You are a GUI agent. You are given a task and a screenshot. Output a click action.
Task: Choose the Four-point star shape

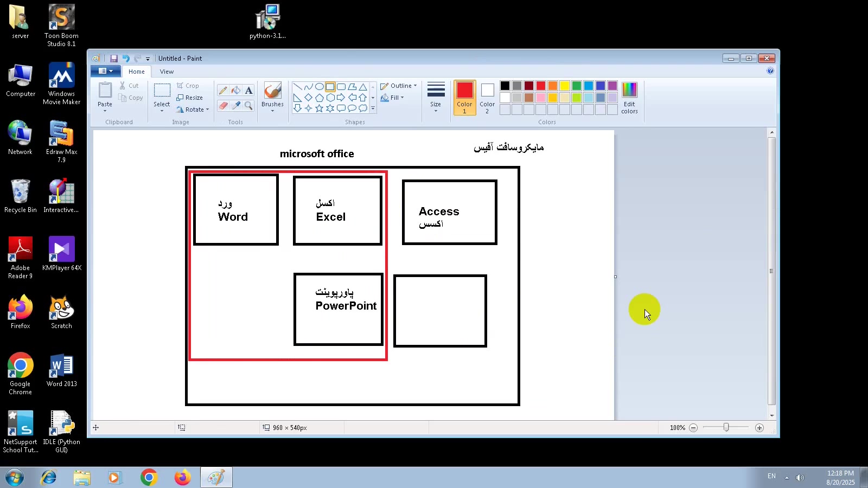pyautogui.click(x=308, y=108)
